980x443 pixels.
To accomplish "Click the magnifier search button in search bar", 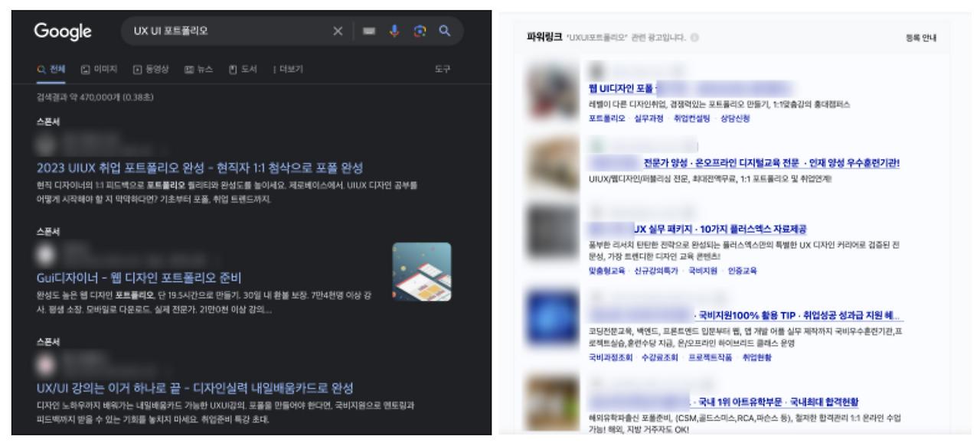I will click(445, 31).
